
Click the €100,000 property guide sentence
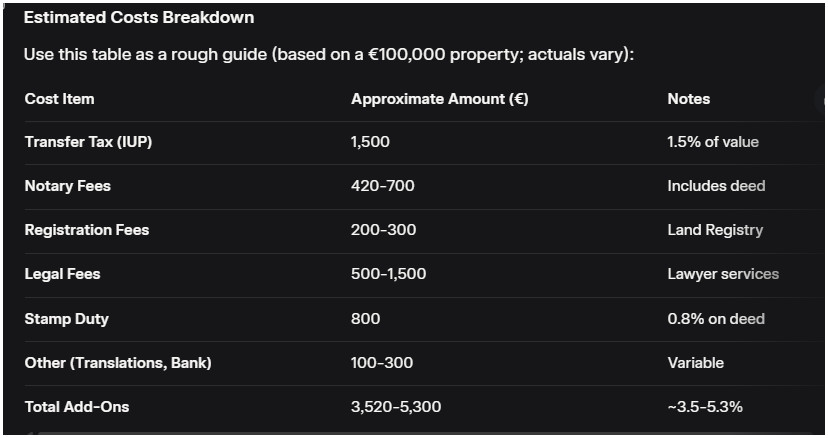pyautogui.click(x=329, y=53)
